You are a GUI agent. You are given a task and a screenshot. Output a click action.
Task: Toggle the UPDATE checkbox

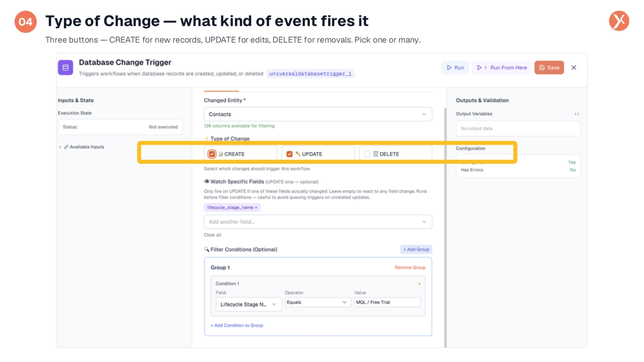point(289,154)
